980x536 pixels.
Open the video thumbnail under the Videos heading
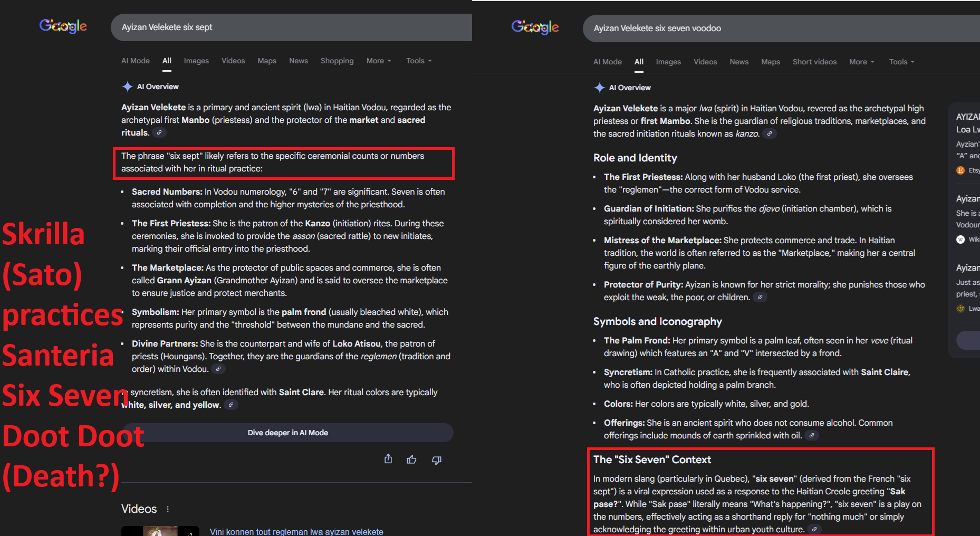pos(160,531)
